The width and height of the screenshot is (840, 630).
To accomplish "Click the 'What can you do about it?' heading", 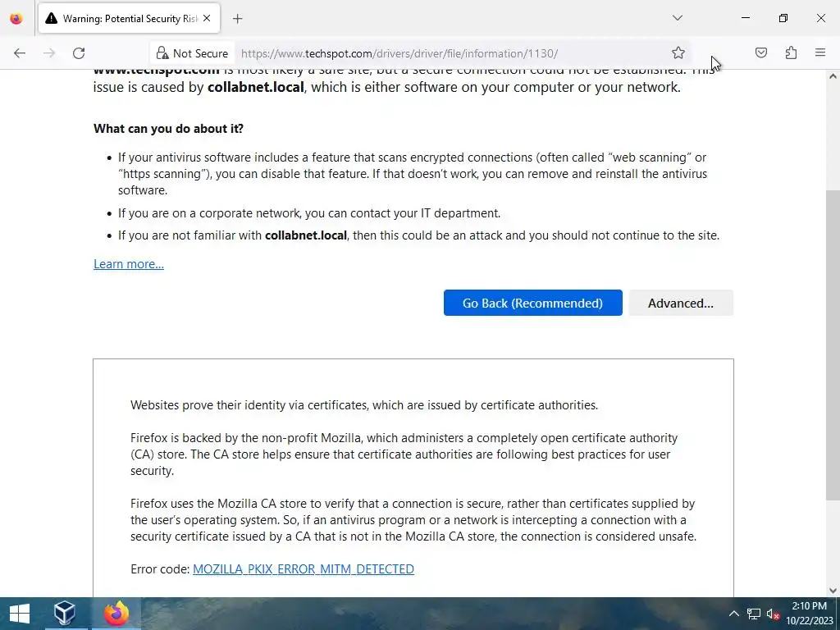I will click(x=168, y=129).
